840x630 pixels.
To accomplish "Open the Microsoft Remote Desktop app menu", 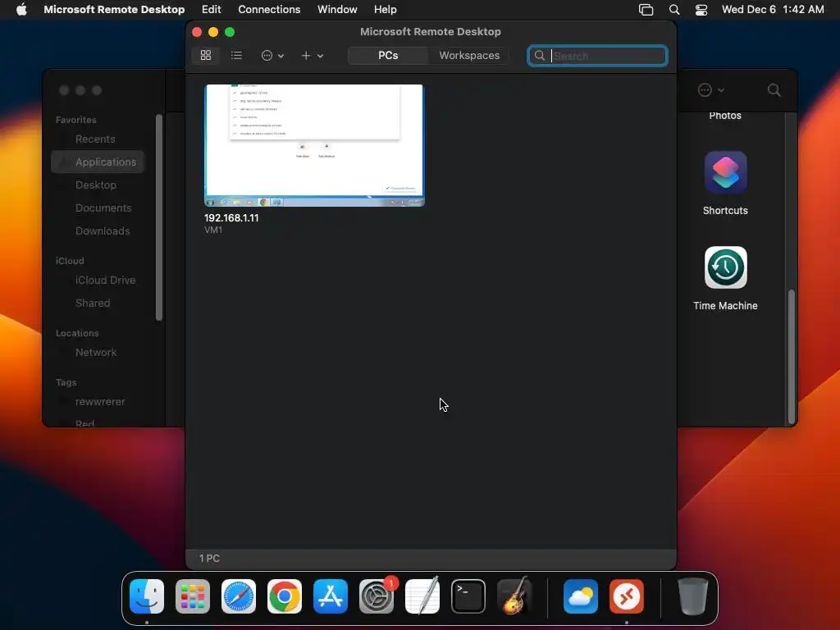I will point(114,10).
